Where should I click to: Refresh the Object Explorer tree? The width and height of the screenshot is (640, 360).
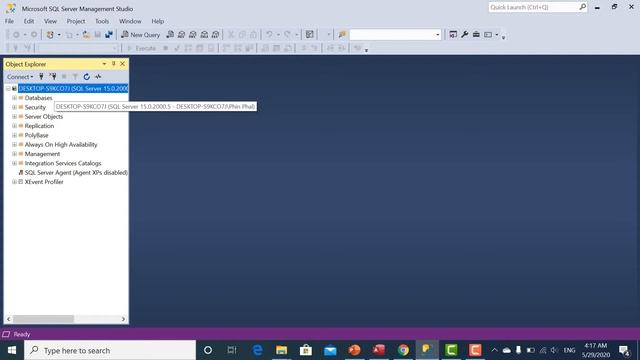point(87,76)
